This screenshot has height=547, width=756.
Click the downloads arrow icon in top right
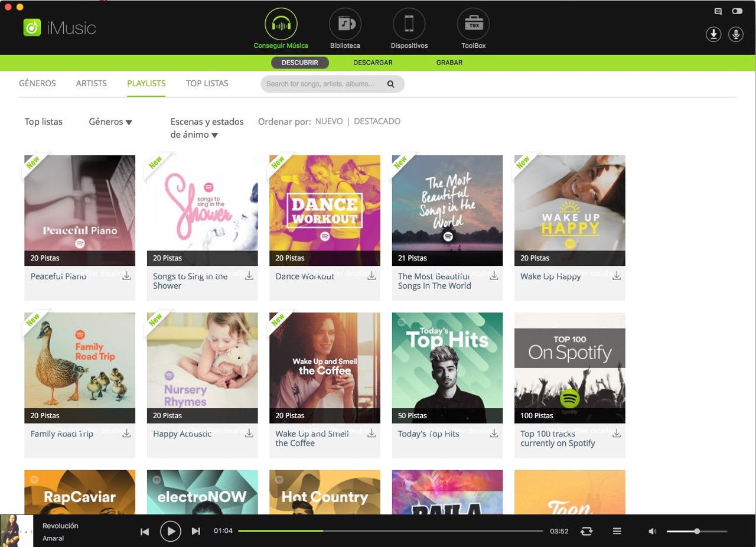(713, 34)
